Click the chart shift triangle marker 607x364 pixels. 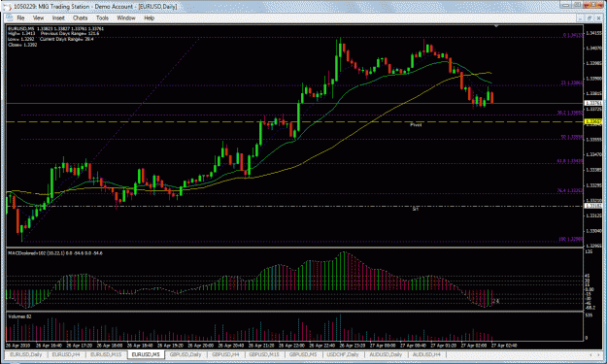(x=496, y=26)
